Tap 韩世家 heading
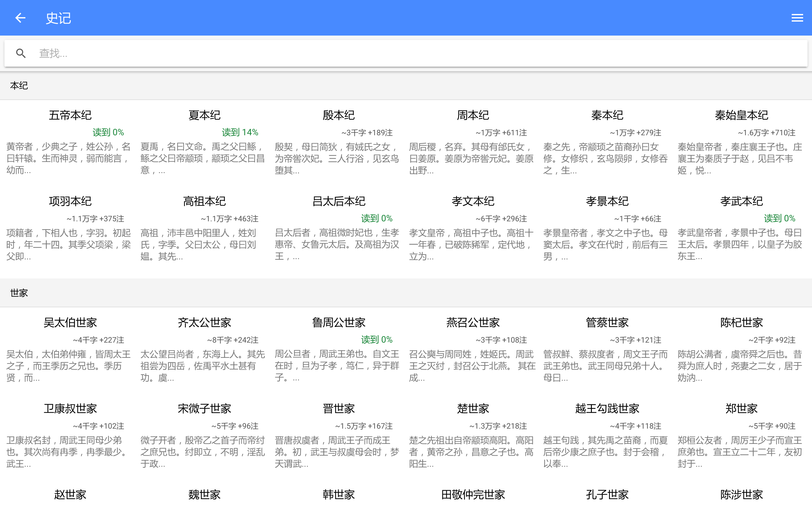Image resolution: width=812 pixels, height=508 pixels. 338,495
